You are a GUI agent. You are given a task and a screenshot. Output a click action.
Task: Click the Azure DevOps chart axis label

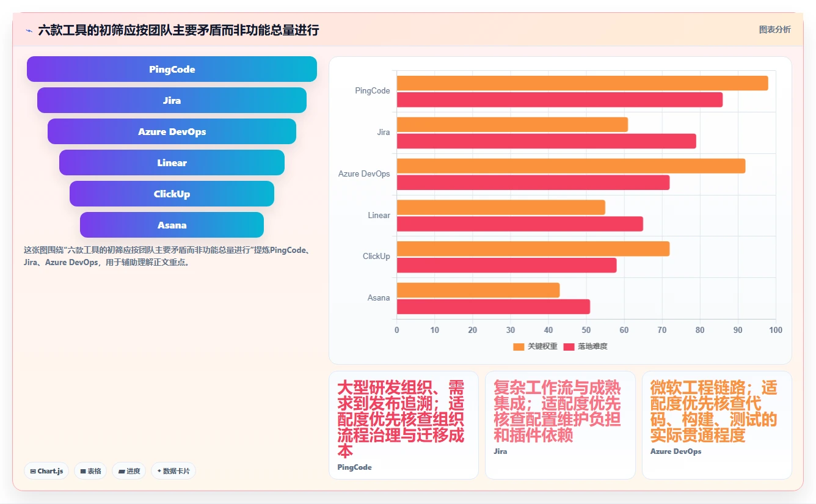click(x=364, y=174)
